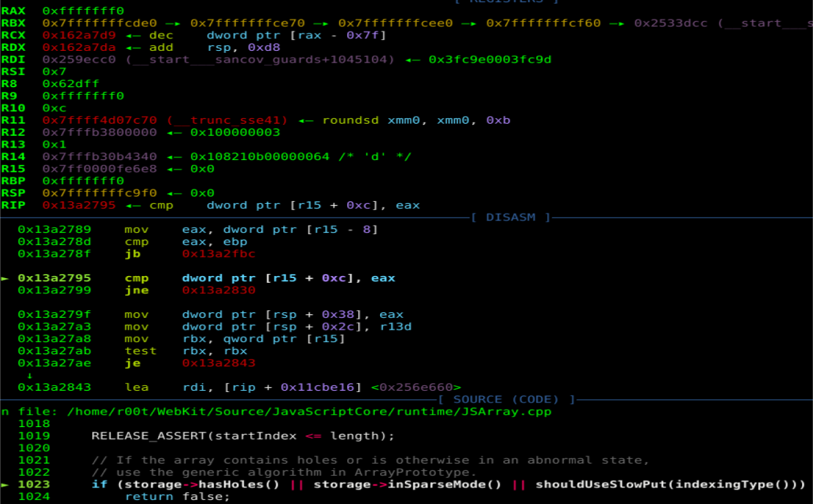Open the JSArray.cpp source file path
The width and height of the screenshot is (813, 504).
point(309,411)
